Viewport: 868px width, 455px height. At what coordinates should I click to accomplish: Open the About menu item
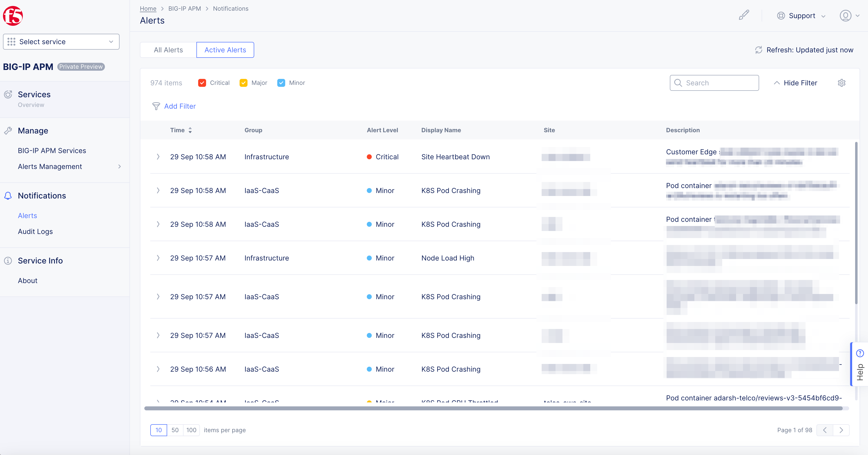(x=28, y=281)
